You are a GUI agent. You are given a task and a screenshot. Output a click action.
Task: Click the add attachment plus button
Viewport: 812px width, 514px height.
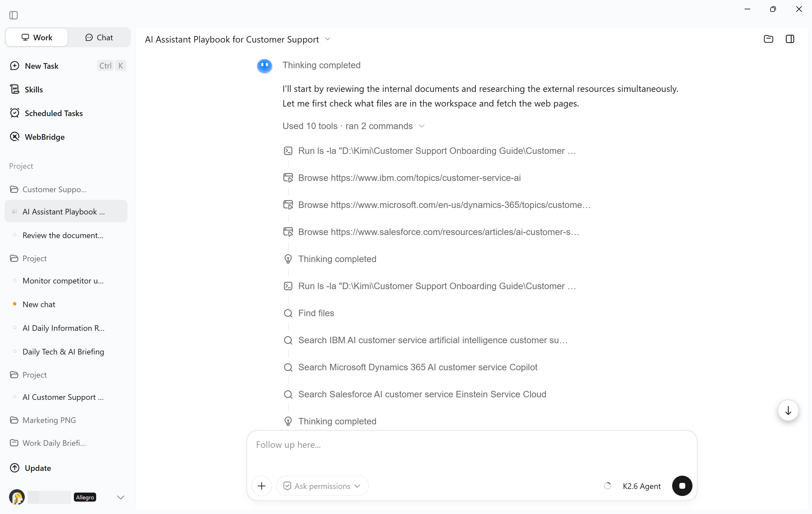pos(262,486)
